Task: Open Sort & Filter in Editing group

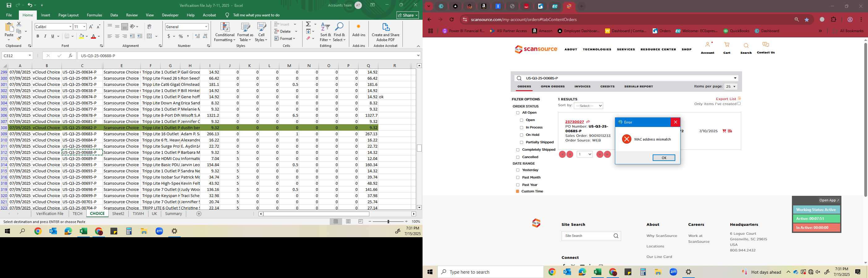Action: [x=325, y=32]
